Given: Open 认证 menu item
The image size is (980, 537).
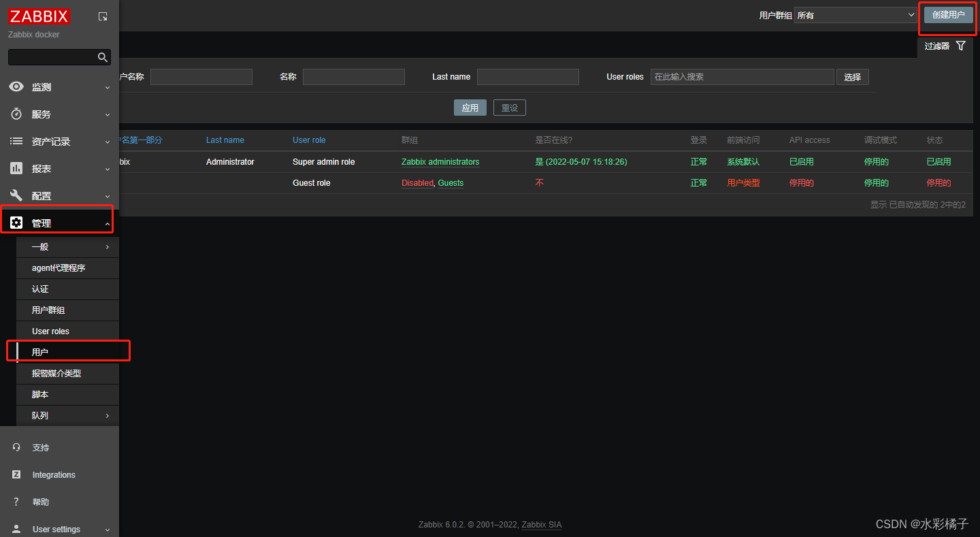Looking at the screenshot, I should coord(67,289).
